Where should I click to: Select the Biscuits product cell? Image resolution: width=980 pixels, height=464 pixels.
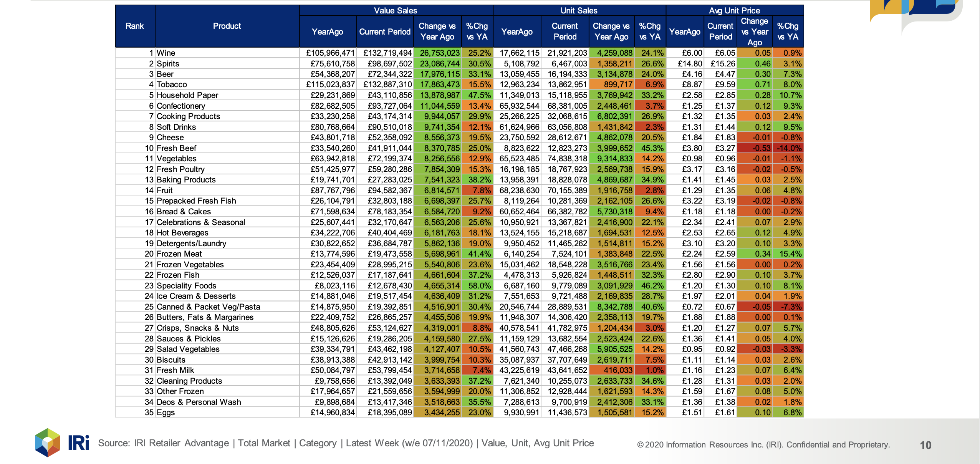coord(227,360)
